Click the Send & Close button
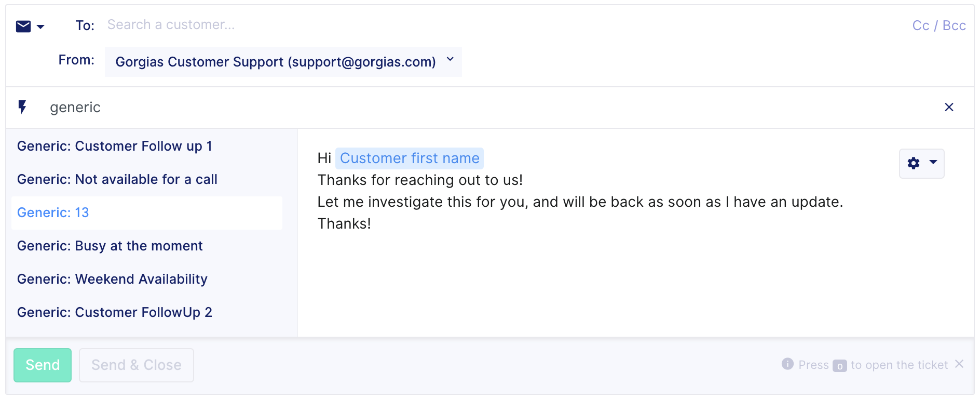 click(x=137, y=365)
